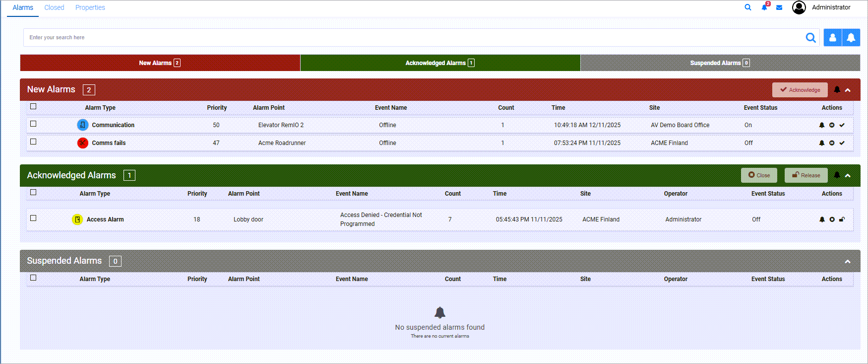Image resolution: width=868 pixels, height=364 pixels.
Task: Open the messages envelope icon in the top bar
Action: click(x=779, y=7)
